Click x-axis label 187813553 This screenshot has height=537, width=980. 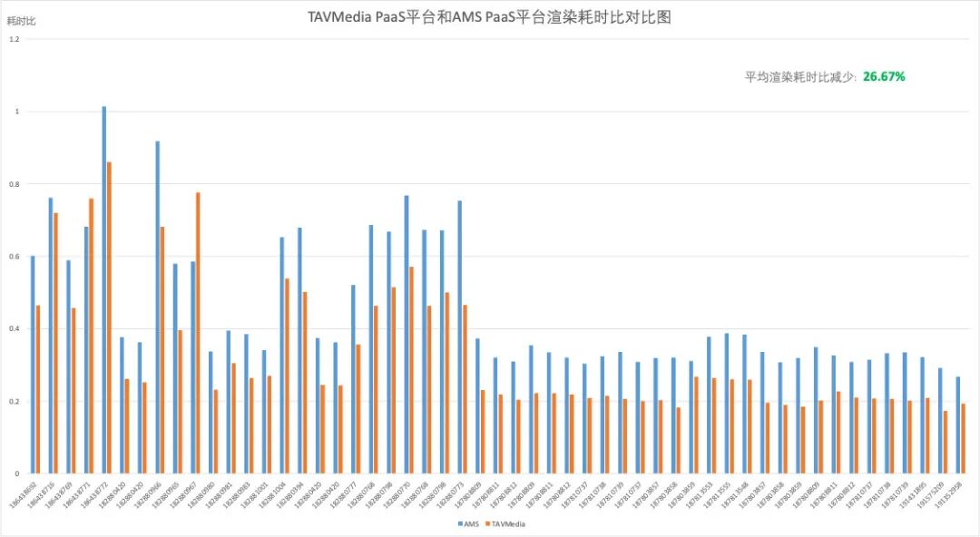(700, 493)
